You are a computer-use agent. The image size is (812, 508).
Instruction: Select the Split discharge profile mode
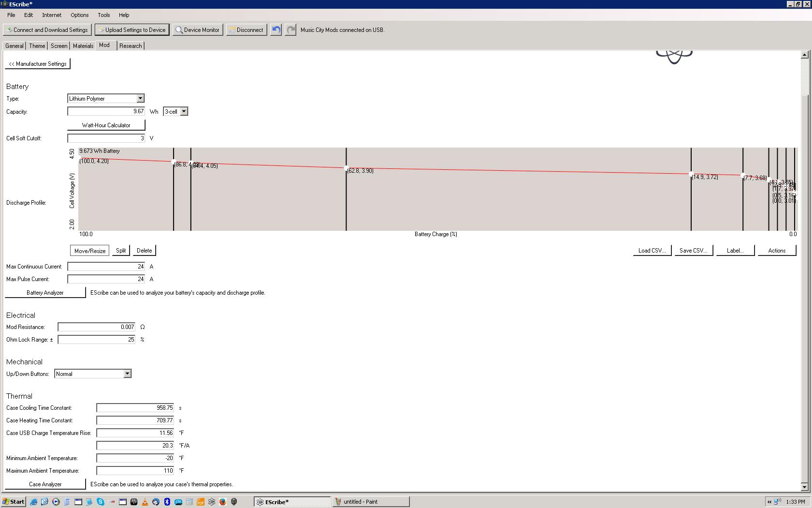pyautogui.click(x=121, y=251)
